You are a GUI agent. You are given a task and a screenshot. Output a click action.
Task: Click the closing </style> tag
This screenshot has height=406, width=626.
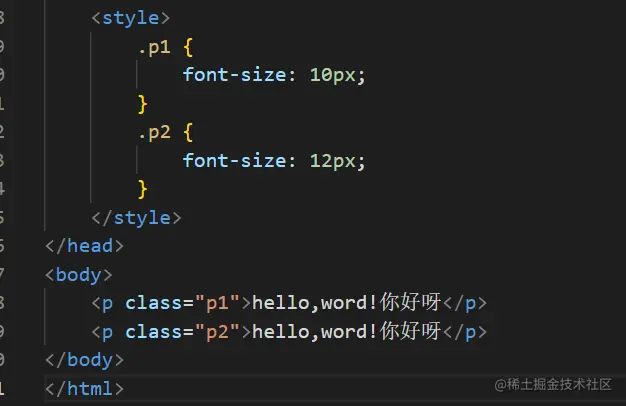(137, 218)
